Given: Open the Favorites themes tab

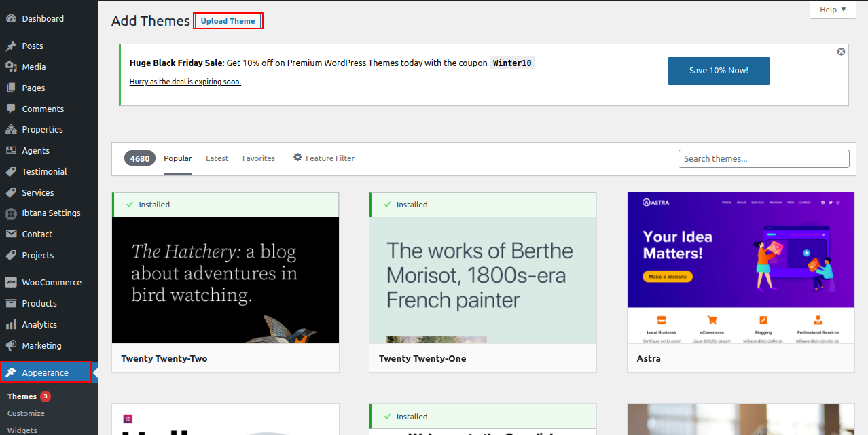Looking at the screenshot, I should [259, 158].
